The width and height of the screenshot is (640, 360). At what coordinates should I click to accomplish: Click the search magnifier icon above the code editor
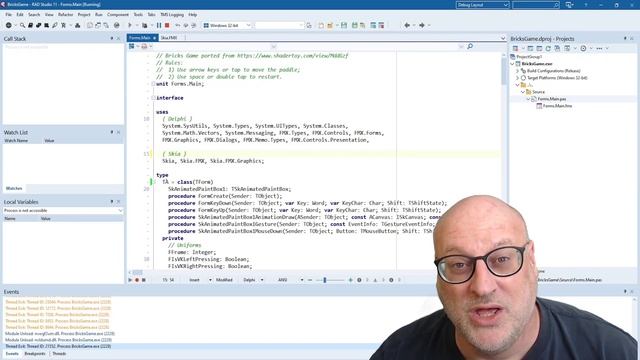coord(470,47)
